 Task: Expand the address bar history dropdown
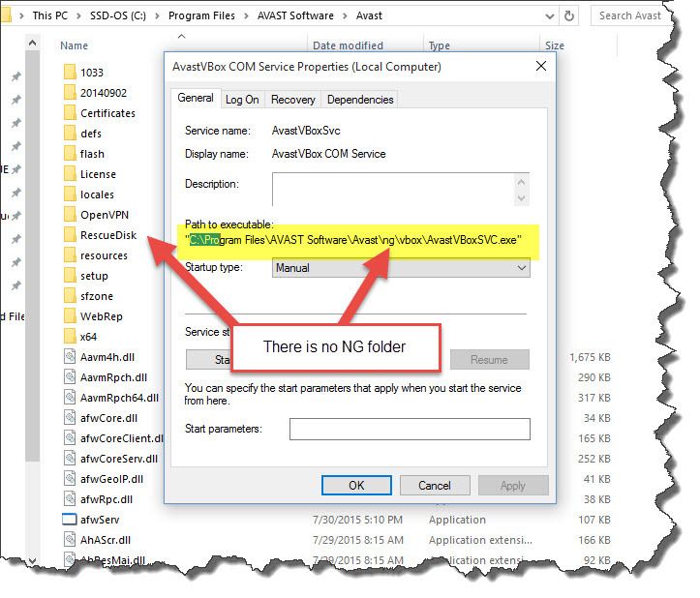[x=550, y=16]
